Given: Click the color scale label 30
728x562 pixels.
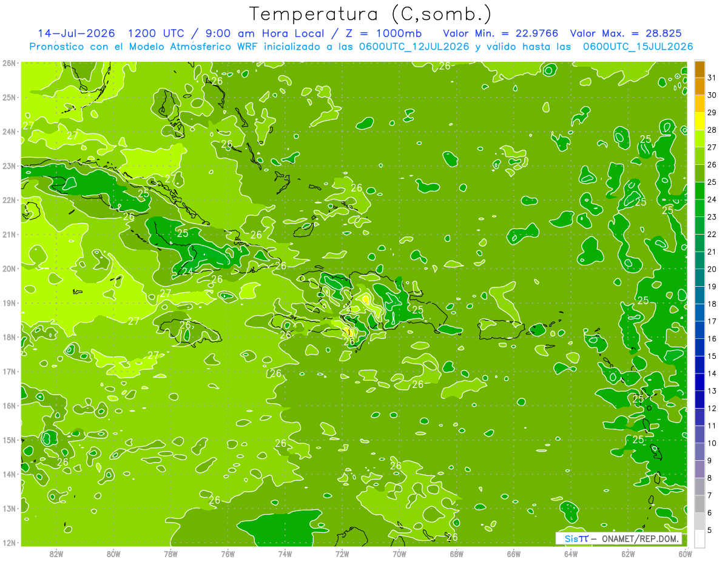Looking at the screenshot, I should pyautogui.click(x=712, y=95).
